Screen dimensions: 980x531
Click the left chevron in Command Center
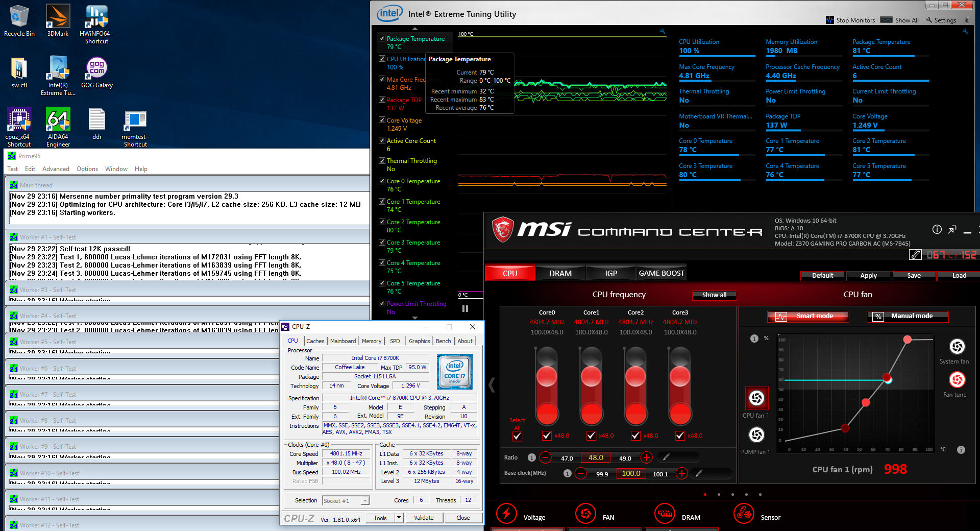492,384
